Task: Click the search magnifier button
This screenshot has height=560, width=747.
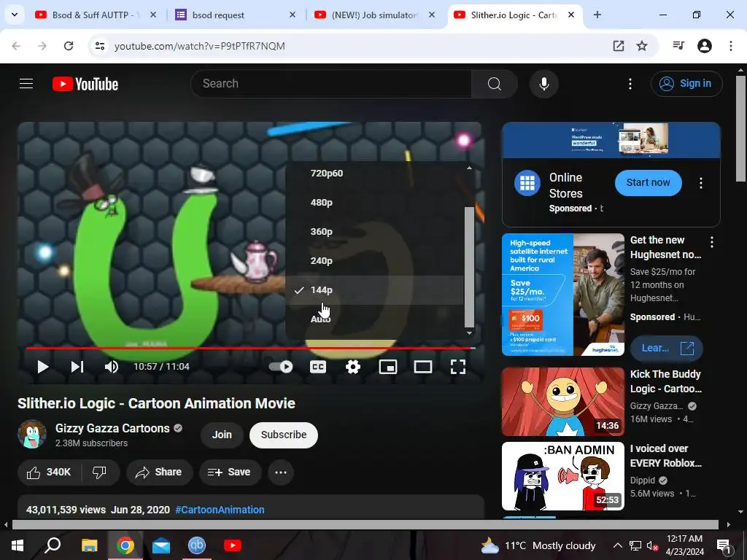Action: 495,84
